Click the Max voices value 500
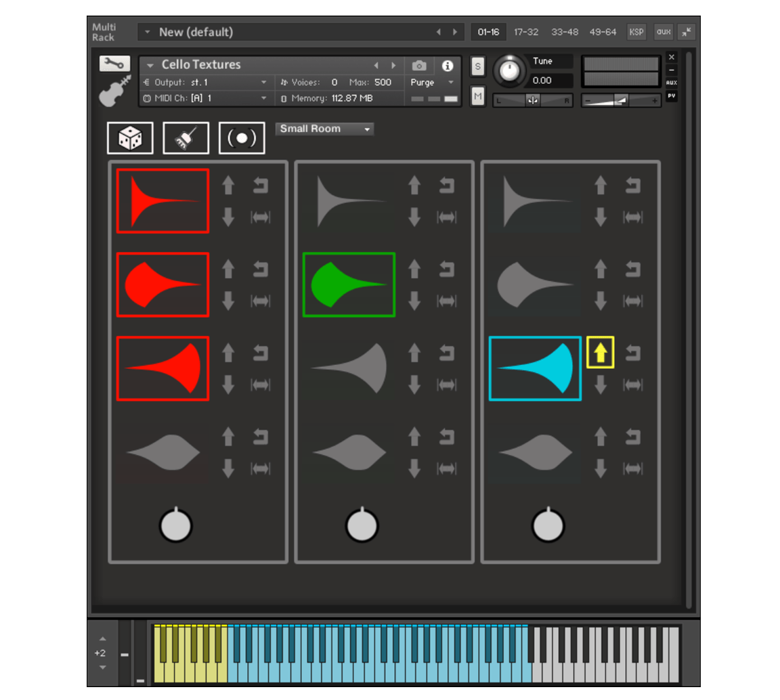Viewport: 780px width, 700px height. pyautogui.click(x=383, y=82)
